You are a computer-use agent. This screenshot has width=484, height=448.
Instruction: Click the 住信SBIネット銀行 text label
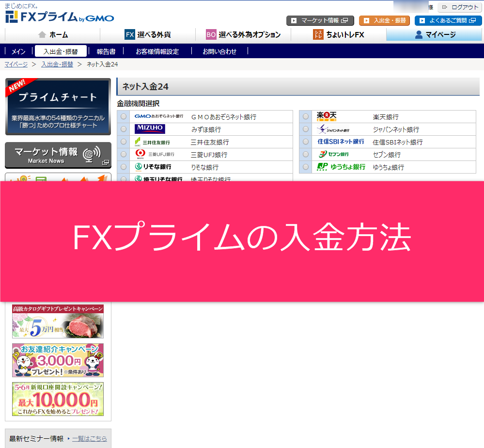tap(398, 142)
